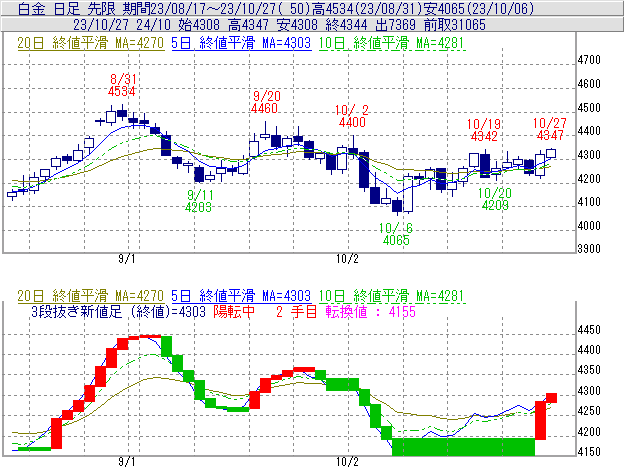
Task: Click the 転換値 : 4155 text
Action: [x=370, y=312]
